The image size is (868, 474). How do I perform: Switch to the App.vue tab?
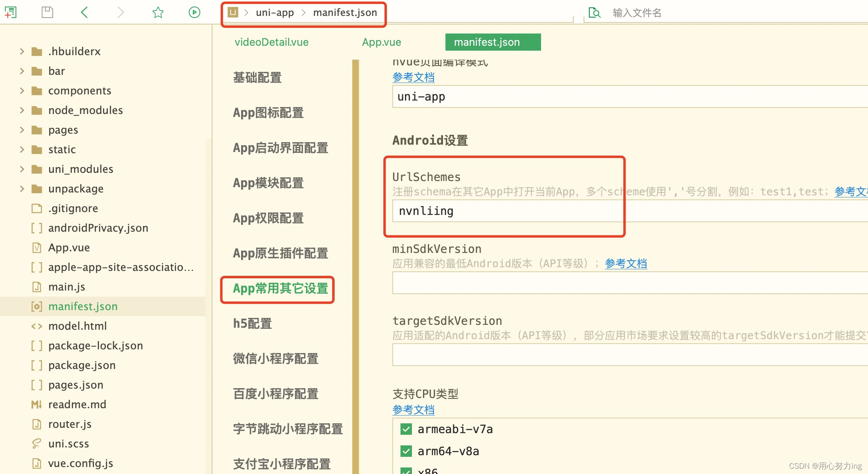pos(381,42)
